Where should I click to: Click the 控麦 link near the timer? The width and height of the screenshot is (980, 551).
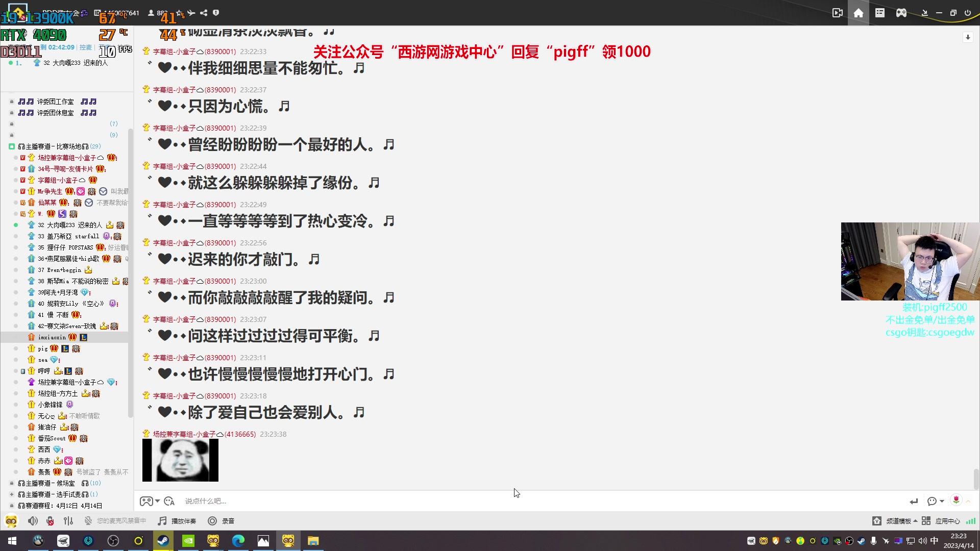click(x=85, y=47)
